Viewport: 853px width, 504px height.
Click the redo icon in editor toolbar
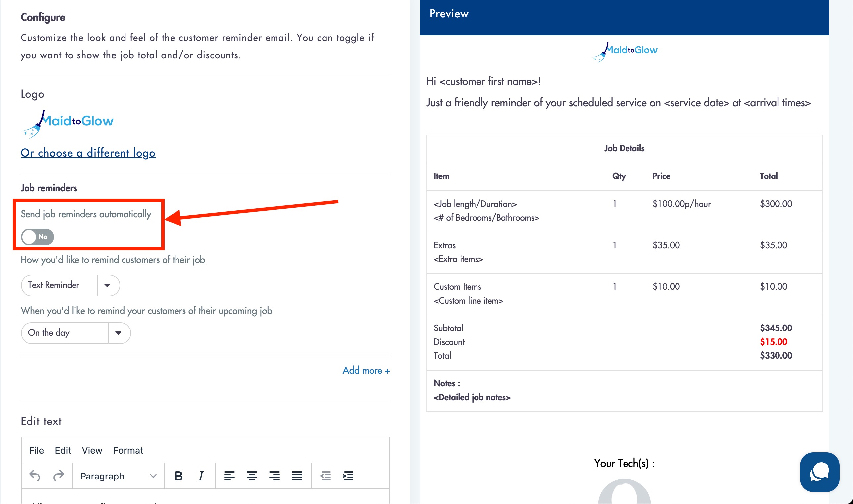click(58, 476)
